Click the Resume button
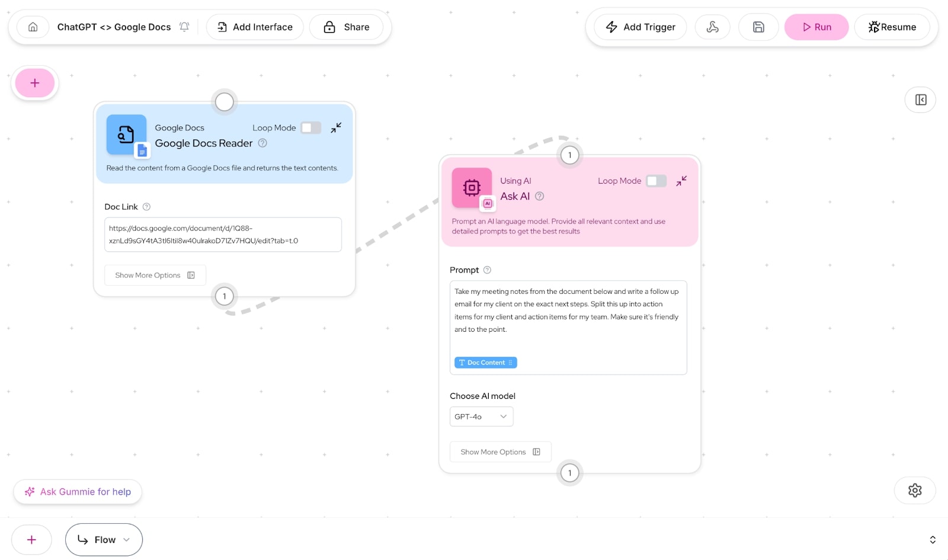Viewport: 948px width, 560px height. 892,27
